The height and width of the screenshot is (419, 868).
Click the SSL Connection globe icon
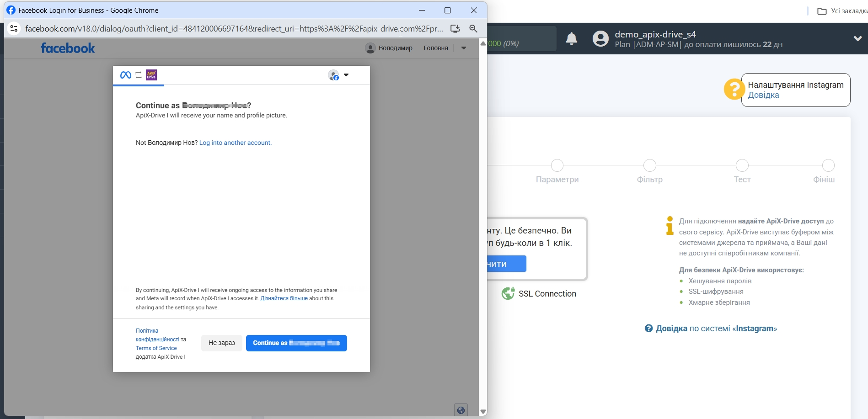pos(508,293)
